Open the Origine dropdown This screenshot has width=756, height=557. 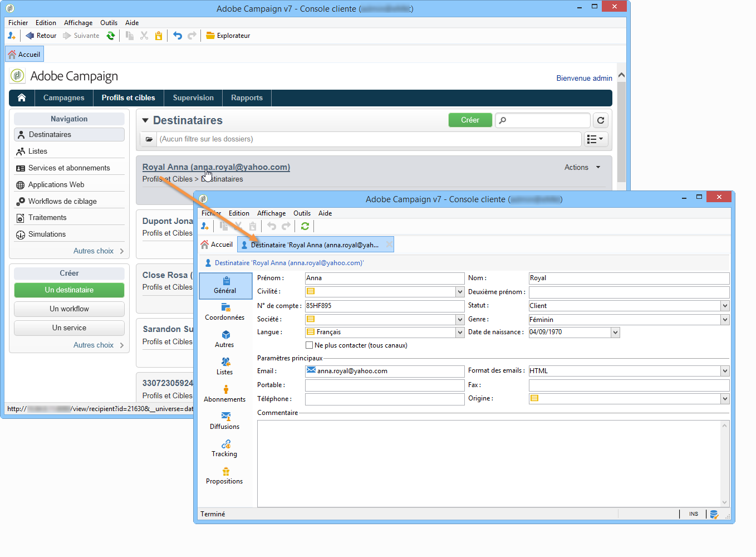point(725,399)
